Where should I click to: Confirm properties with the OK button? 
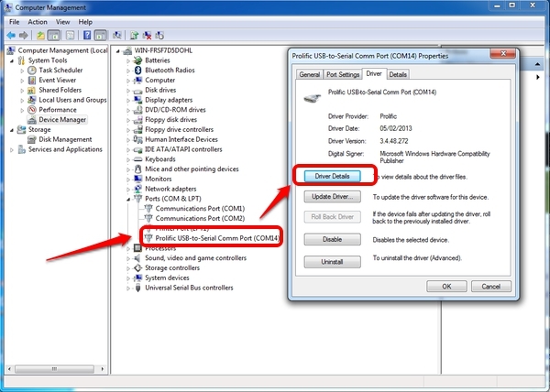click(446, 287)
